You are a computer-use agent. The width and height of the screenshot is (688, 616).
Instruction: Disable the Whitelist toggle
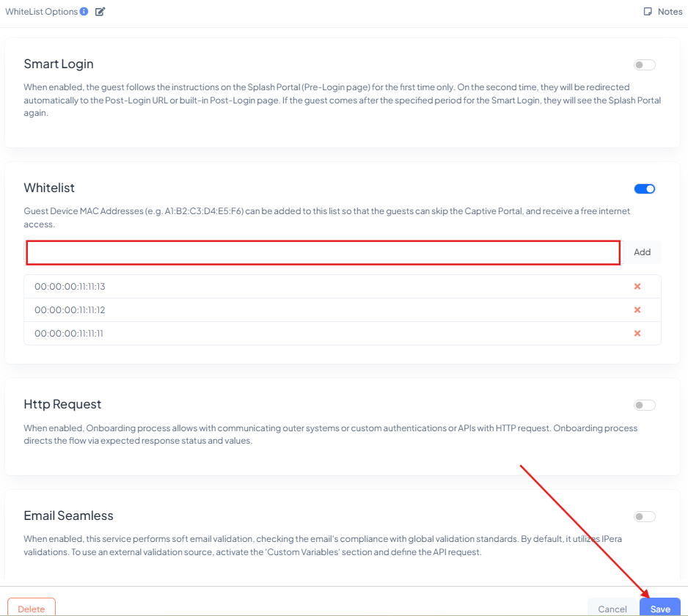(x=644, y=188)
